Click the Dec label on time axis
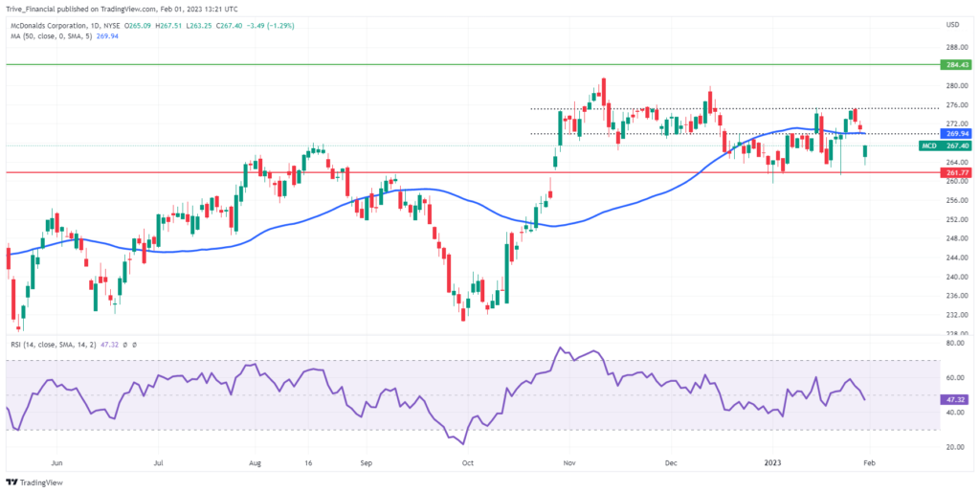 (670, 464)
